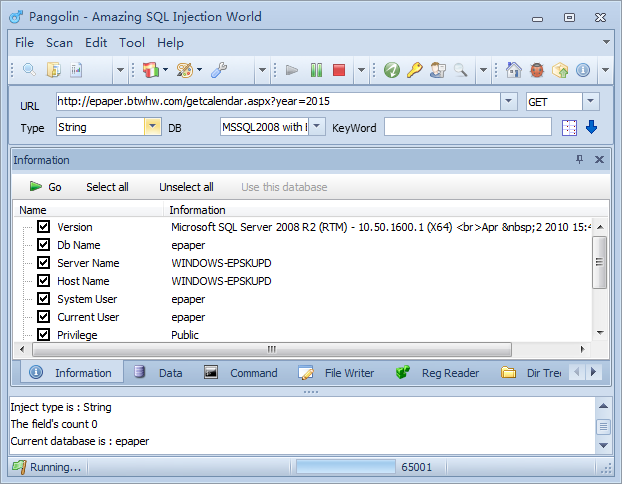
Task: Click the red bug report icon
Action: point(537,70)
